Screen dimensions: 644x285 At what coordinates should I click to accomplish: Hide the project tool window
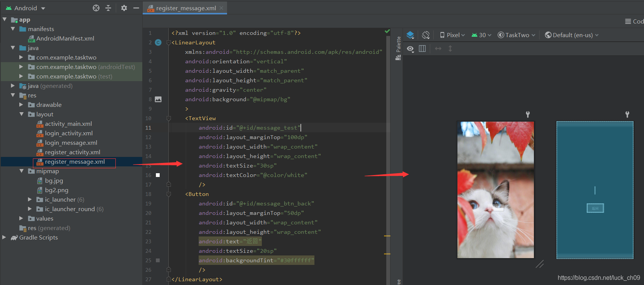[136, 8]
